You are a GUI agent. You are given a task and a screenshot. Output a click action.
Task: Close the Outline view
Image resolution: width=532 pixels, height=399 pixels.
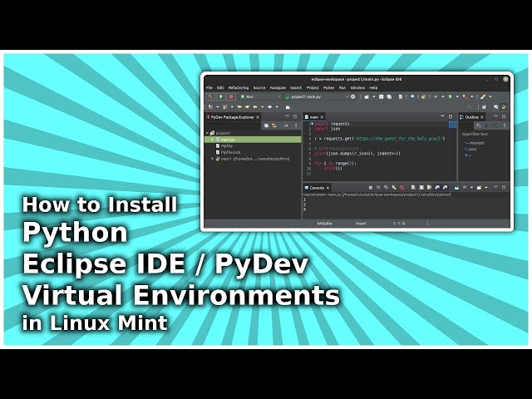click(x=482, y=117)
